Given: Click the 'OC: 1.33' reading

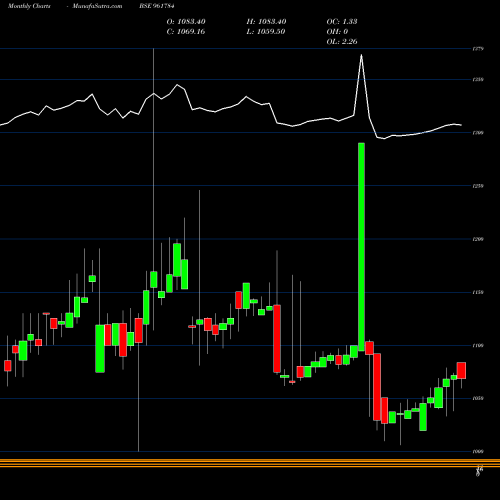Looking at the screenshot, I should [342, 22].
